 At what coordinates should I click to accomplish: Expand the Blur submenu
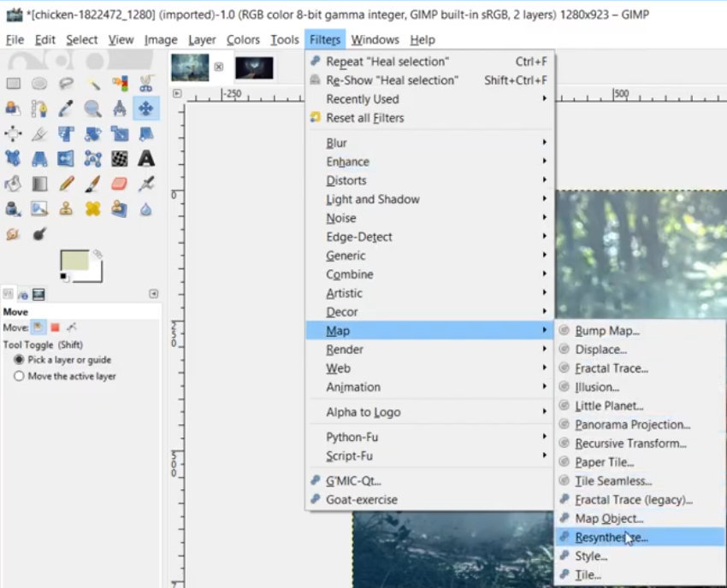[x=430, y=143]
